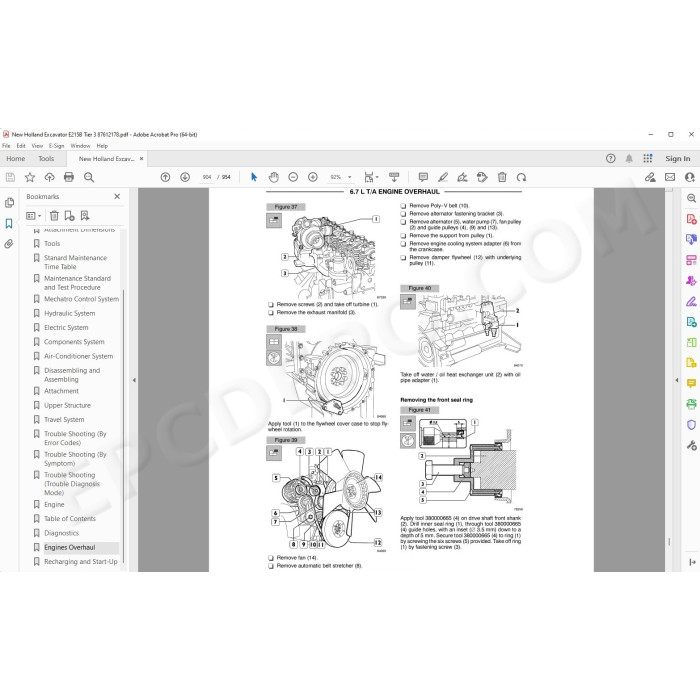The image size is (700, 700).
Task: Open the search tools magnifier in right pane
Action: [691, 198]
